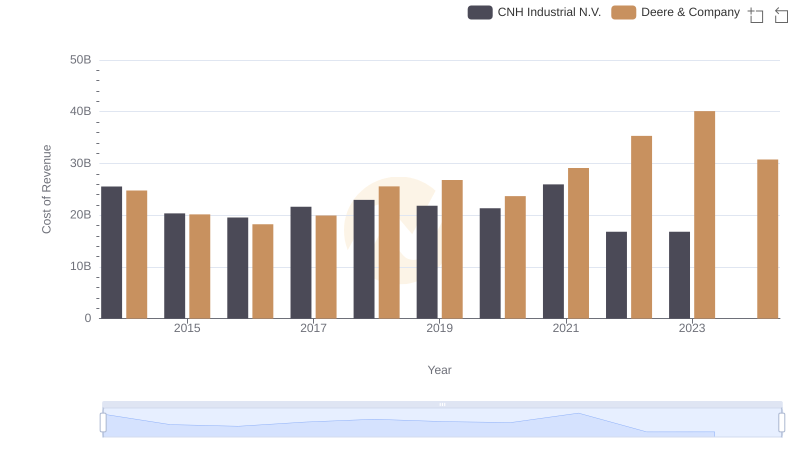Click the CNH Industrial 2017 bar
Screen dimensions: 800x461
coord(301,263)
